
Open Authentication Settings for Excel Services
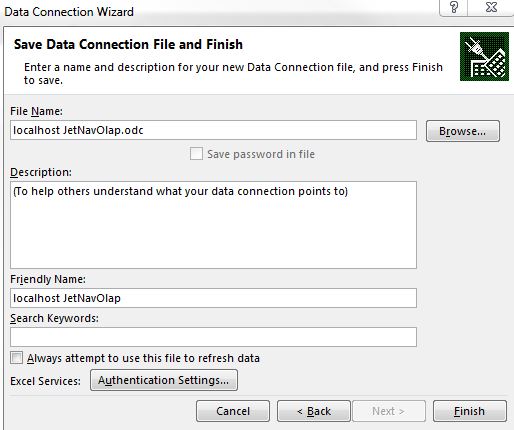tap(164, 380)
